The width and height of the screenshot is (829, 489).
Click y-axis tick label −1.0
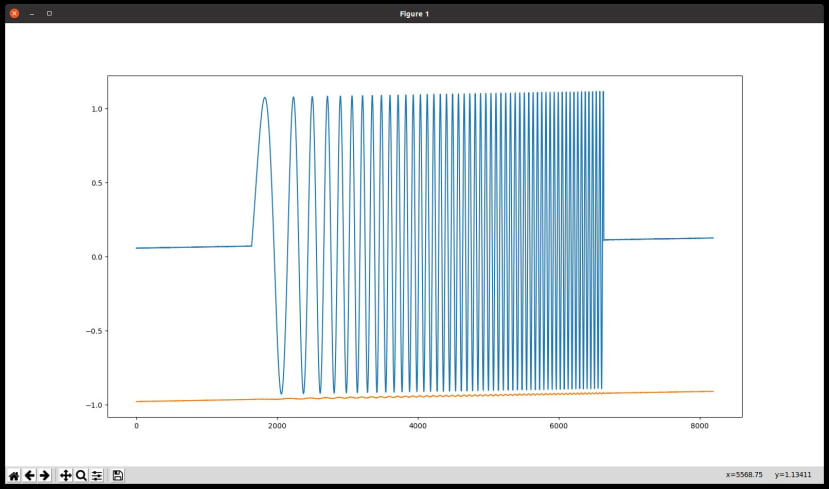94,405
